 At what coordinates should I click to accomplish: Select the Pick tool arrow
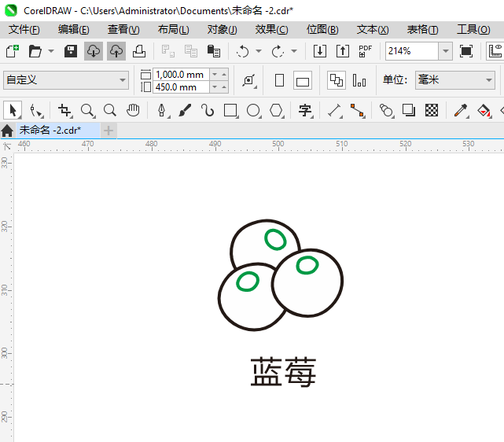[13, 110]
